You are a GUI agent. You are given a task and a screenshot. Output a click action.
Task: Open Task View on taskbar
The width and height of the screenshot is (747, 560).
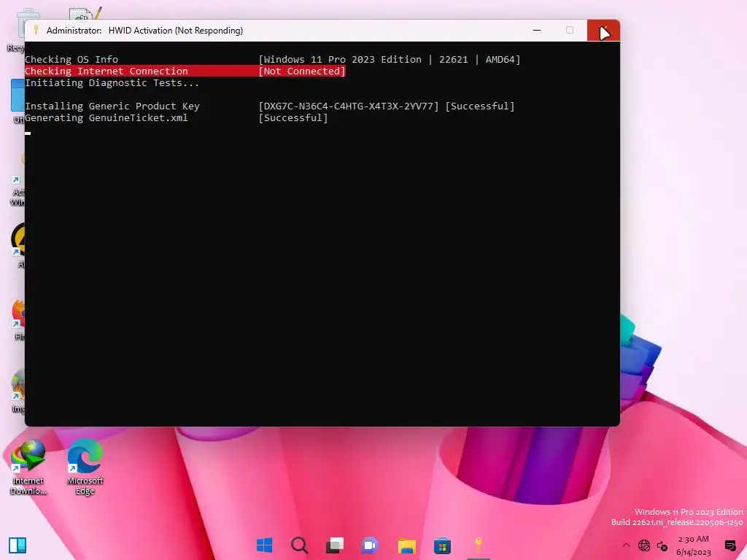point(335,545)
